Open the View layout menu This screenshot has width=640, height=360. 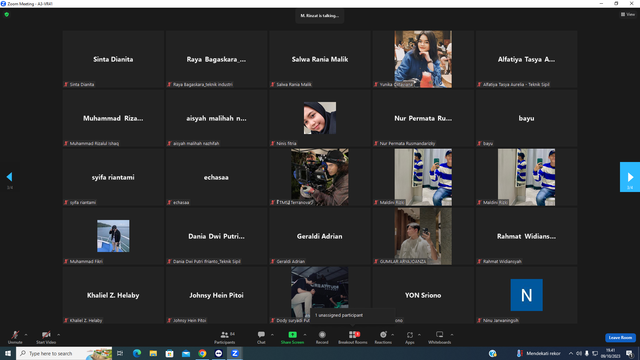[x=628, y=14]
